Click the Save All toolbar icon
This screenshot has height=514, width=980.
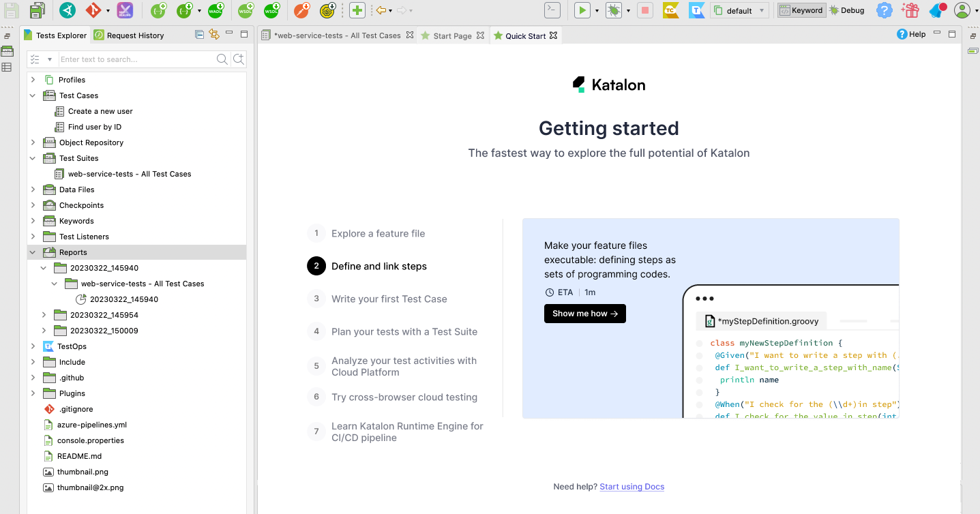point(38,10)
